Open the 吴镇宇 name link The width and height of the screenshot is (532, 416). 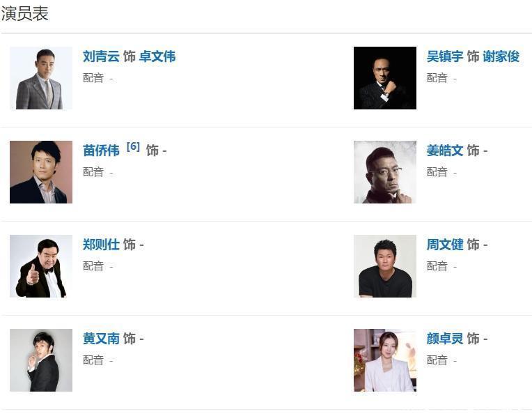[x=445, y=56]
